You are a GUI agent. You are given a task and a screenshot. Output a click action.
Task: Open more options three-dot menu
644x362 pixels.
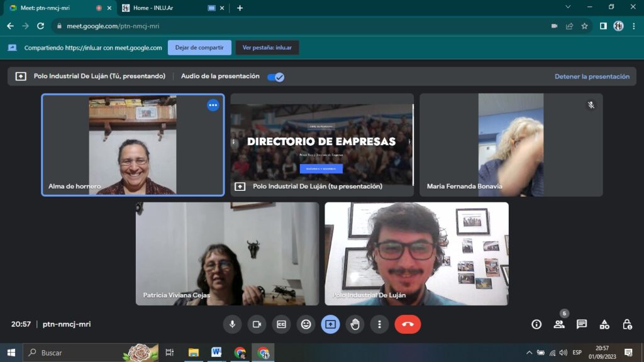pyautogui.click(x=379, y=324)
